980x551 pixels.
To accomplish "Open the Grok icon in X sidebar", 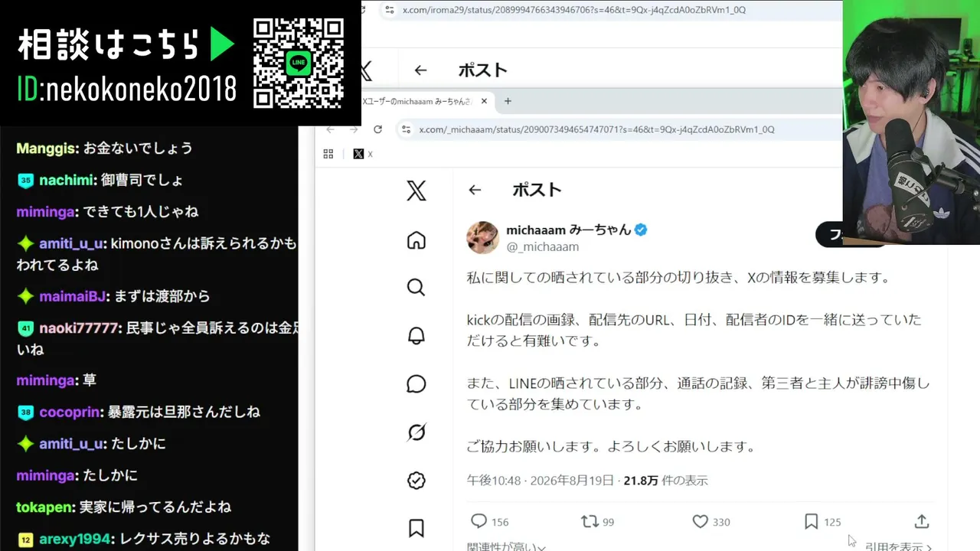I will [416, 432].
